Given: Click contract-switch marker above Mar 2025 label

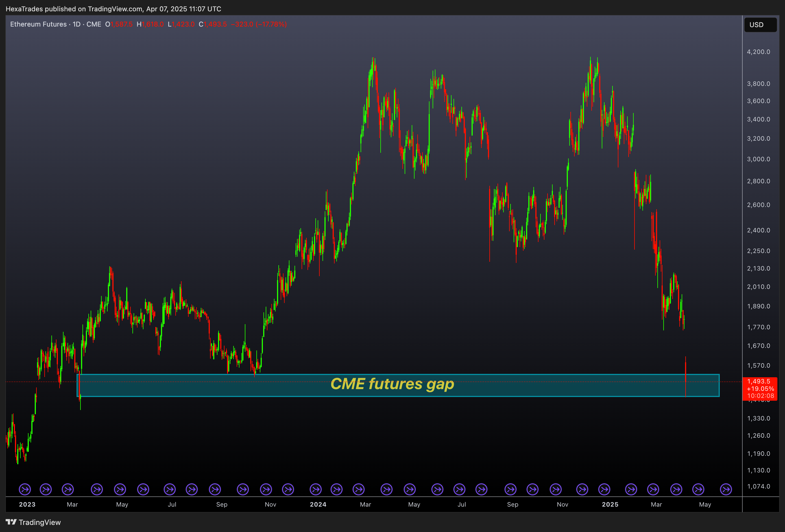Looking at the screenshot, I should point(653,489).
